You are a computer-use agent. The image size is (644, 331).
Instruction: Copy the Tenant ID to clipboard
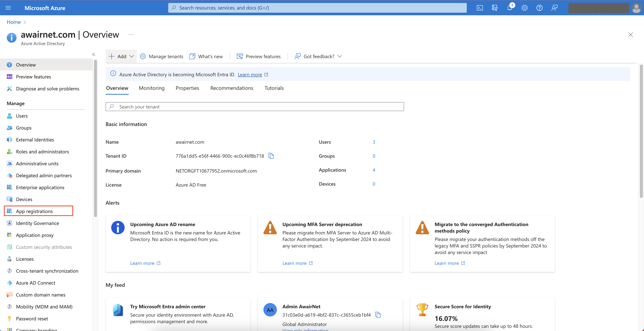point(271,156)
